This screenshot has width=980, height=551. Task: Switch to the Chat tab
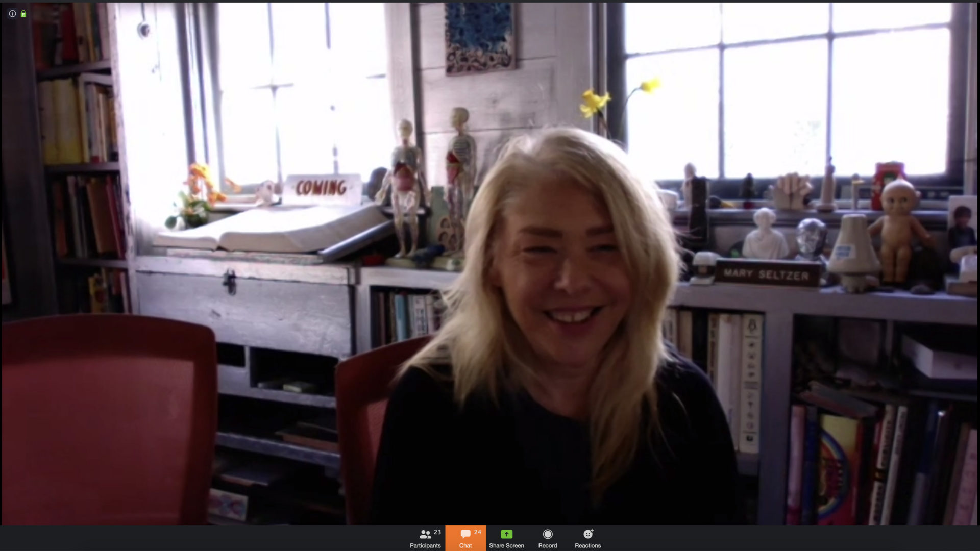[x=465, y=538]
